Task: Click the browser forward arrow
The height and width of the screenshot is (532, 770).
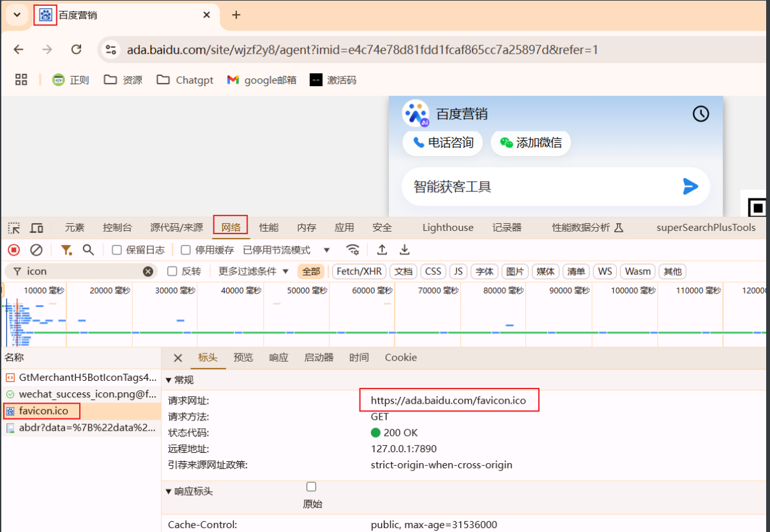Action: click(x=47, y=50)
